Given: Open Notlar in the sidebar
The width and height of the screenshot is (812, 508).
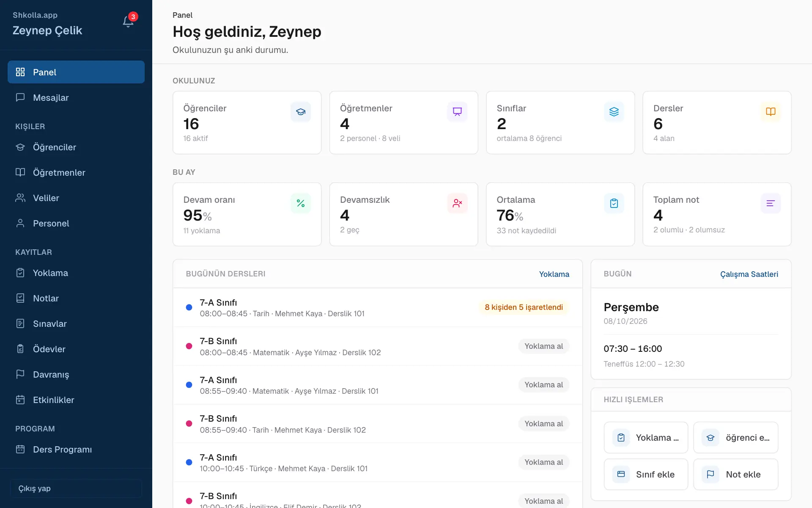Looking at the screenshot, I should click(76, 298).
